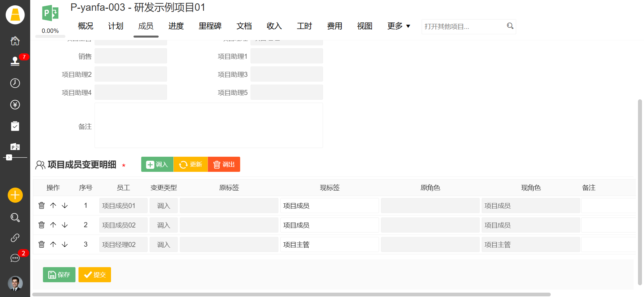
Task: Click the orange 提交 button
Action: point(95,275)
